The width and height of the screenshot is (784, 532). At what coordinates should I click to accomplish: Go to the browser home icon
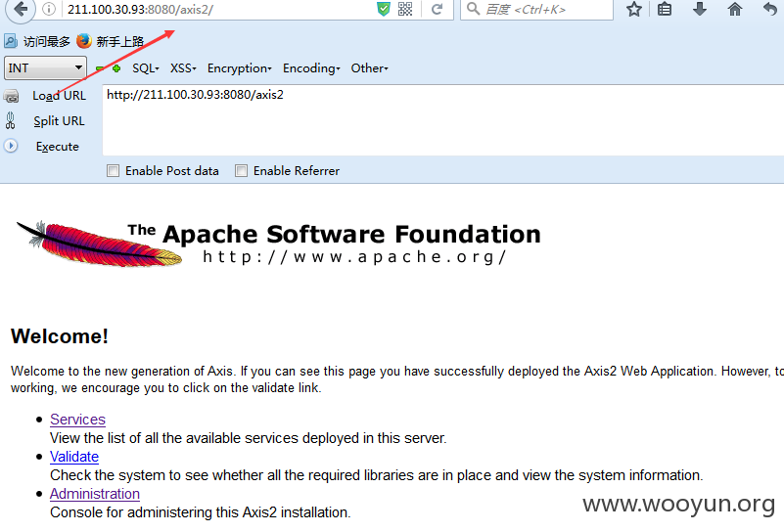(734, 9)
